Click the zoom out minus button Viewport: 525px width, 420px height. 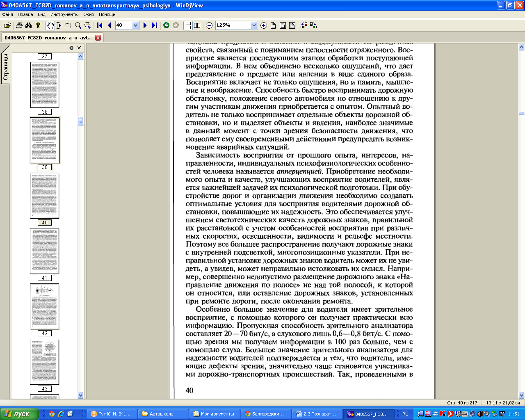pos(209,25)
